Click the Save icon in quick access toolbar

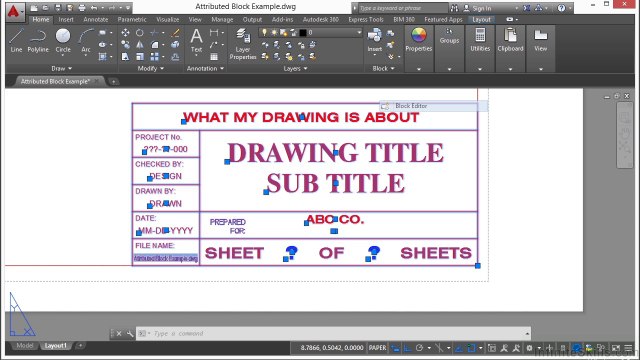pos(58,8)
